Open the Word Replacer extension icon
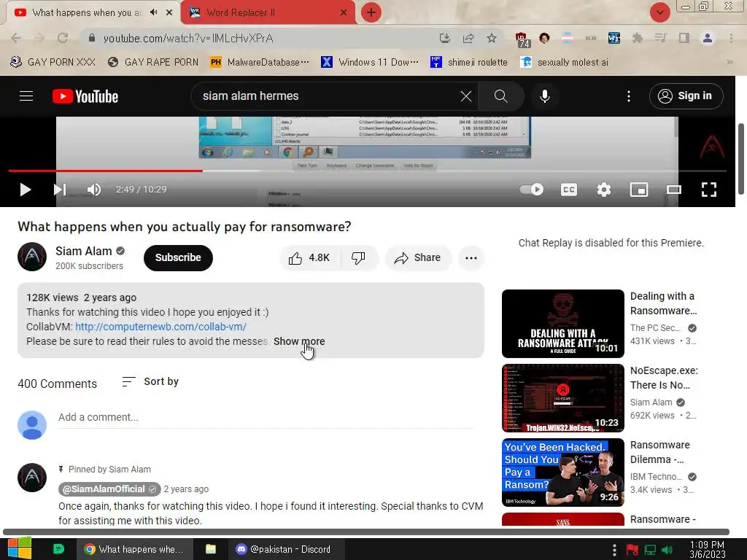The height and width of the screenshot is (560, 747). 614,38
